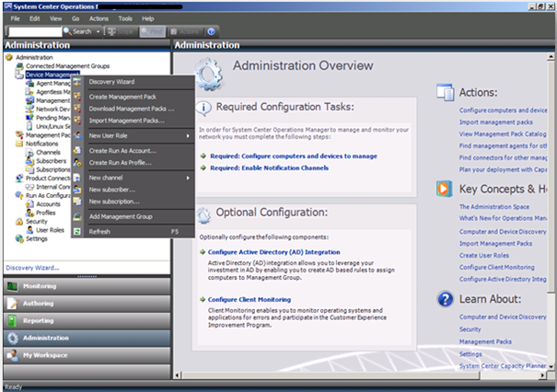Open the Tools menu

click(125, 18)
